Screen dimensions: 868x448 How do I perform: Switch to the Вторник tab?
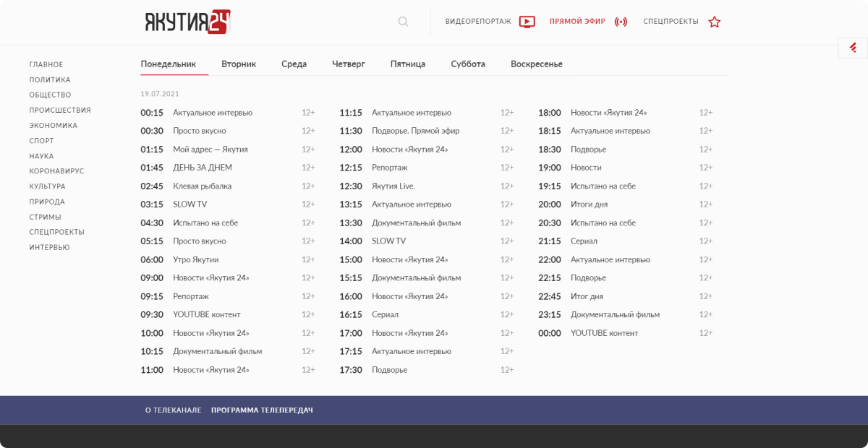pyautogui.click(x=239, y=64)
